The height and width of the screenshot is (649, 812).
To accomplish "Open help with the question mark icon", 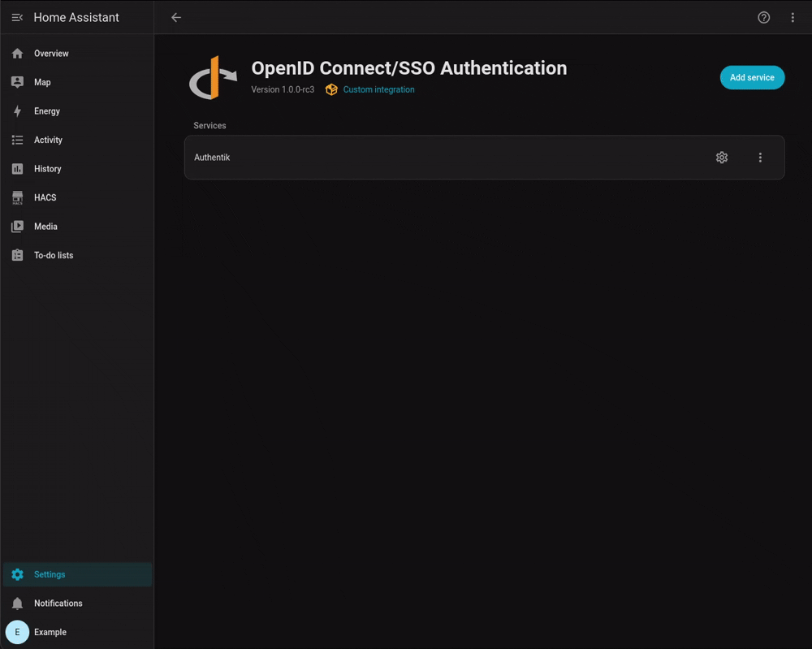I will point(764,18).
